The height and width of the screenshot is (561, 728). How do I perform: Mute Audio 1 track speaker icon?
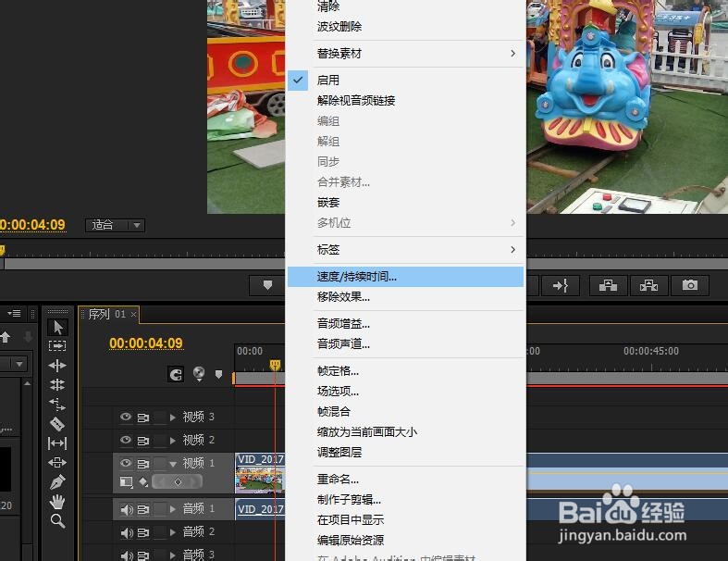tap(126, 510)
